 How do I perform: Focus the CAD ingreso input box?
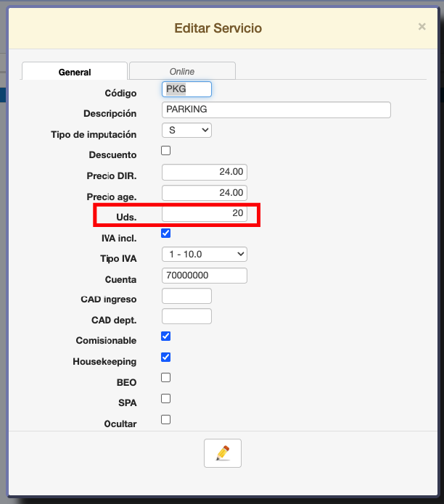[186, 296]
